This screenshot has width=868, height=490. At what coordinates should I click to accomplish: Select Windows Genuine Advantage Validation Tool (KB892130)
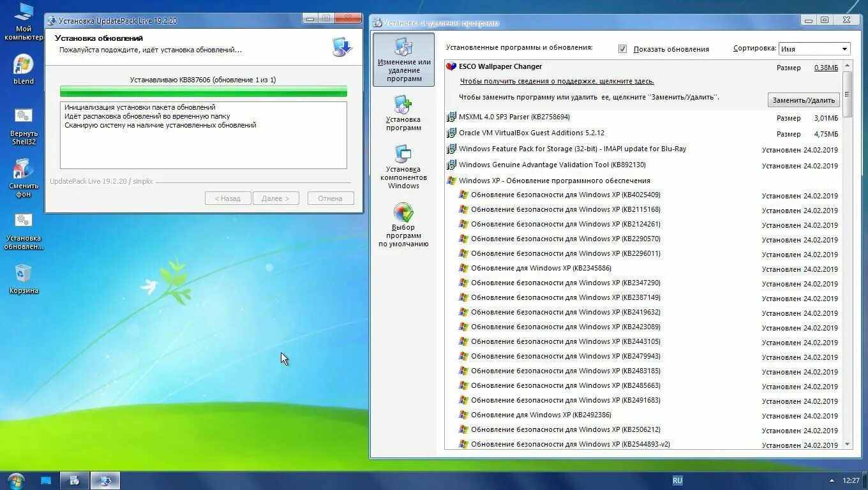click(x=643, y=165)
